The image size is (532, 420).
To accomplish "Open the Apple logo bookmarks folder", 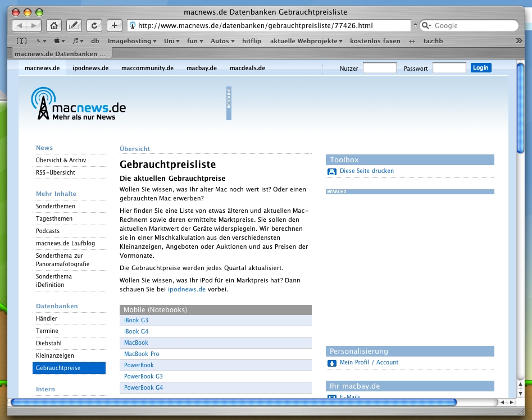I will point(60,41).
